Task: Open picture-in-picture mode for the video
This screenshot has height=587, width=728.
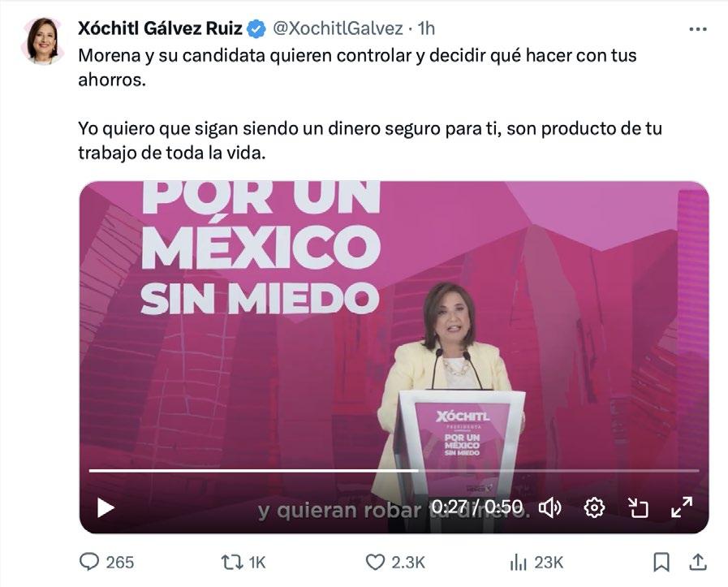Action: (638, 507)
